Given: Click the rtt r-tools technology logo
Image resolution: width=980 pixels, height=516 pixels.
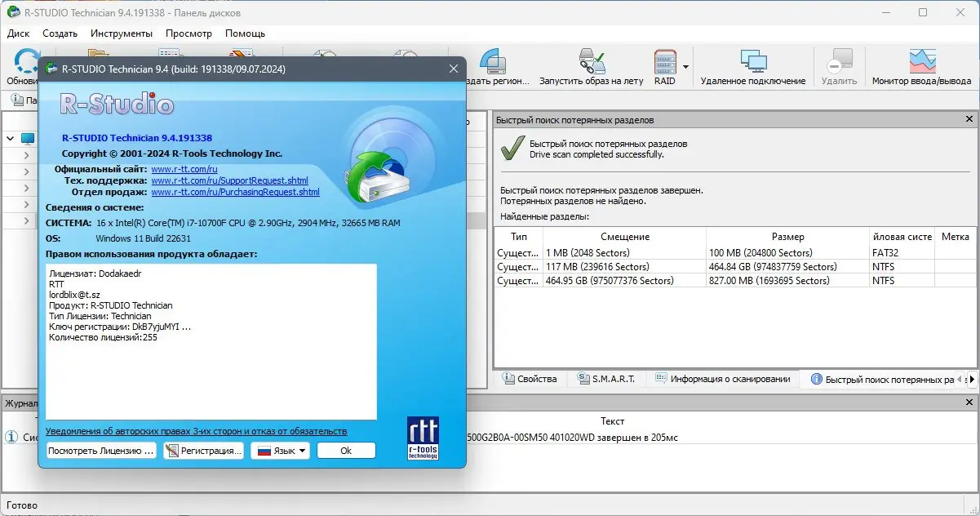Looking at the screenshot, I should pos(421,437).
